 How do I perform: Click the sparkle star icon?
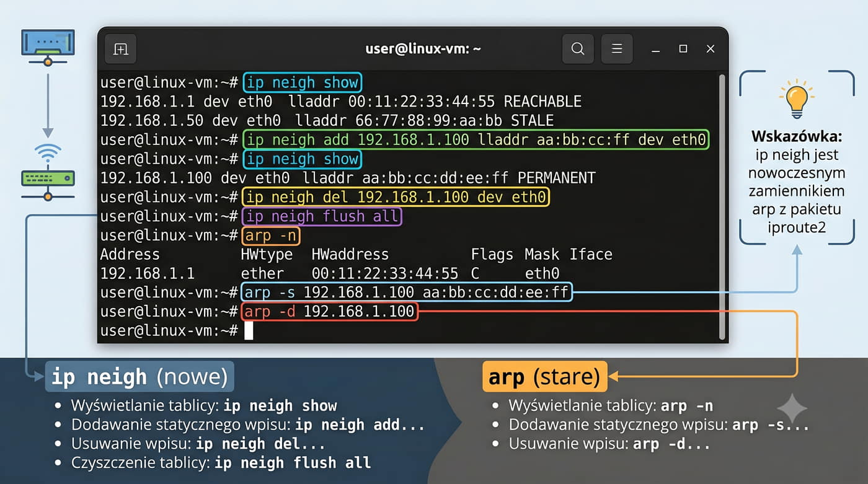[792, 409]
